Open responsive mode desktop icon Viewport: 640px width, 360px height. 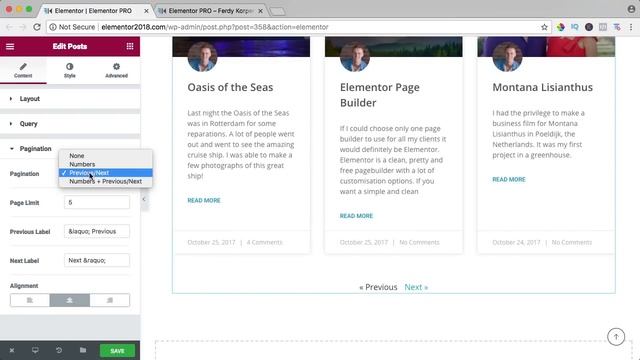point(35,351)
